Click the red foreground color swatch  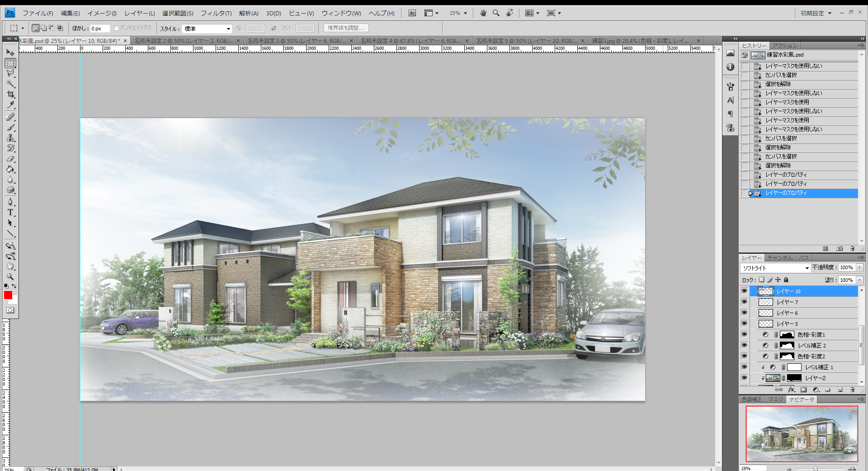8,295
